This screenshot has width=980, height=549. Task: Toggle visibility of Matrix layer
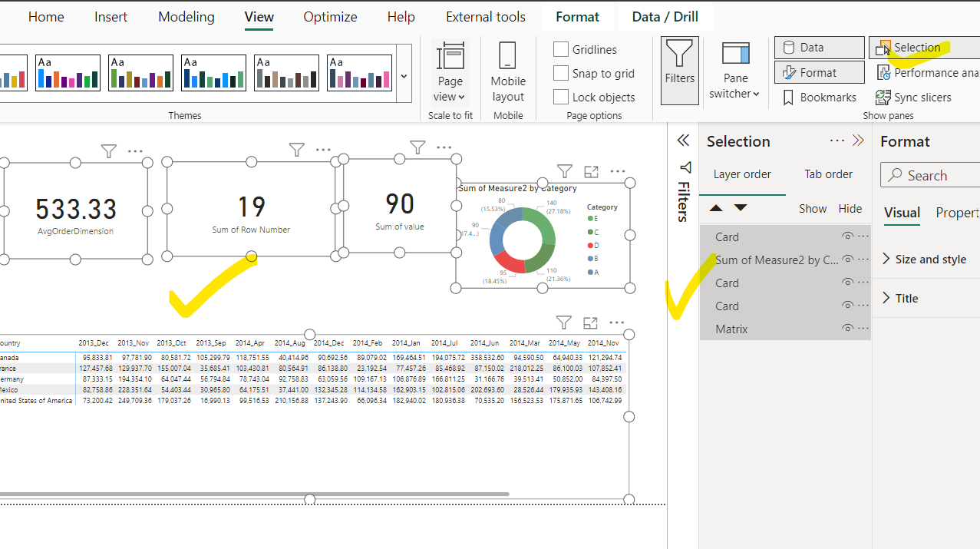(x=847, y=329)
